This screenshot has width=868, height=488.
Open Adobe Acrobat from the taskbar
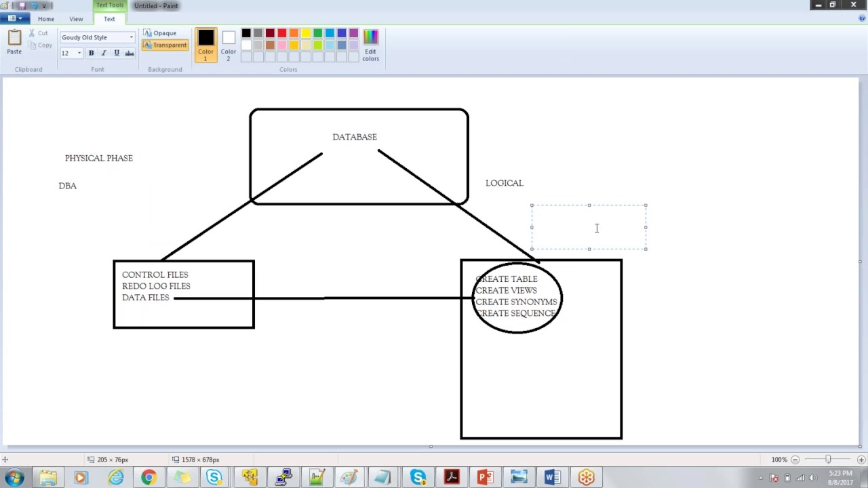coord(452,477)
